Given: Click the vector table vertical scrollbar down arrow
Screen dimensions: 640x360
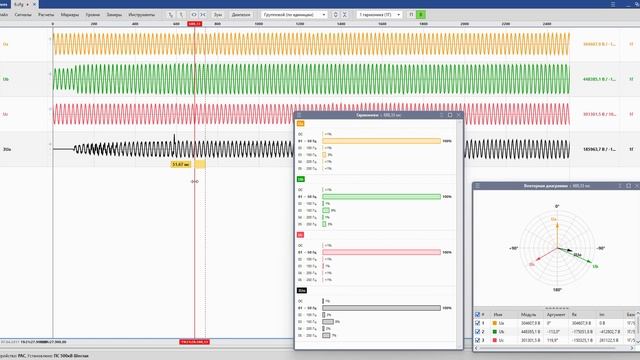Looking at the screenshot, I should 638,341.
